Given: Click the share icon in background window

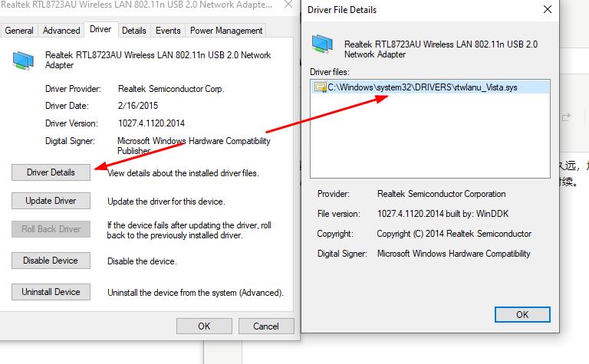Looking at the screenshot, I should 566,117.
